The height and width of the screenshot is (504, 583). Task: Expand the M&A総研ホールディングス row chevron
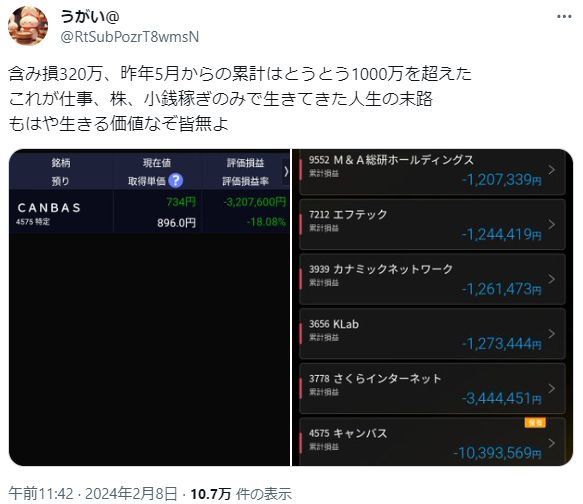[x=552, y=170]
